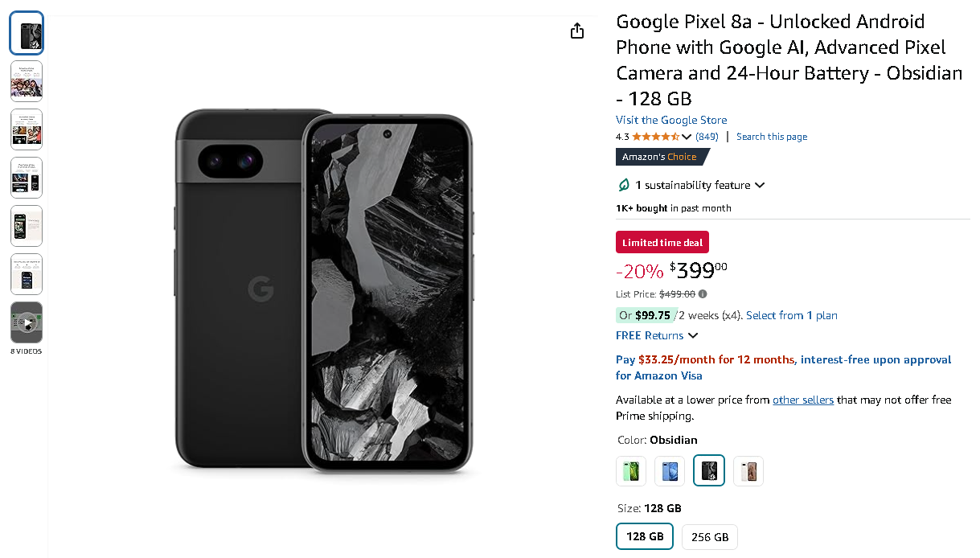Choose the 256 GB size option
This screenshot has height=558, width=980.
pos(709,536)
